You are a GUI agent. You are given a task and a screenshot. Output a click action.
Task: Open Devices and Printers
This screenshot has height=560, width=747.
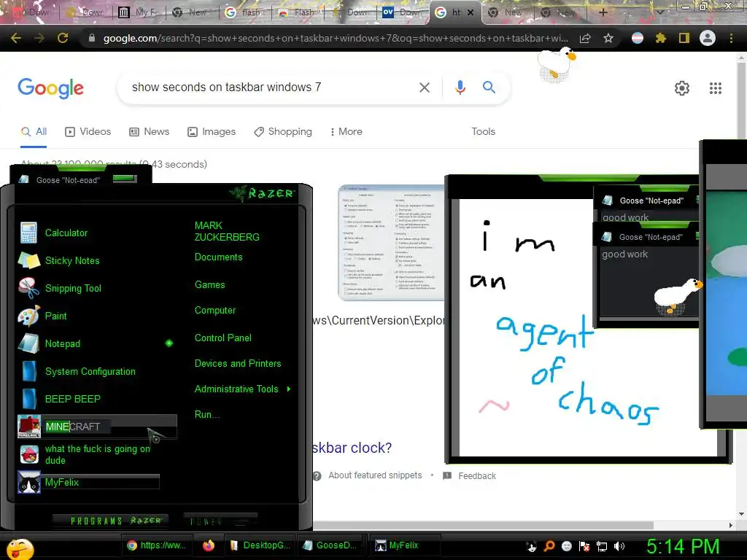(x=238, y=364)
